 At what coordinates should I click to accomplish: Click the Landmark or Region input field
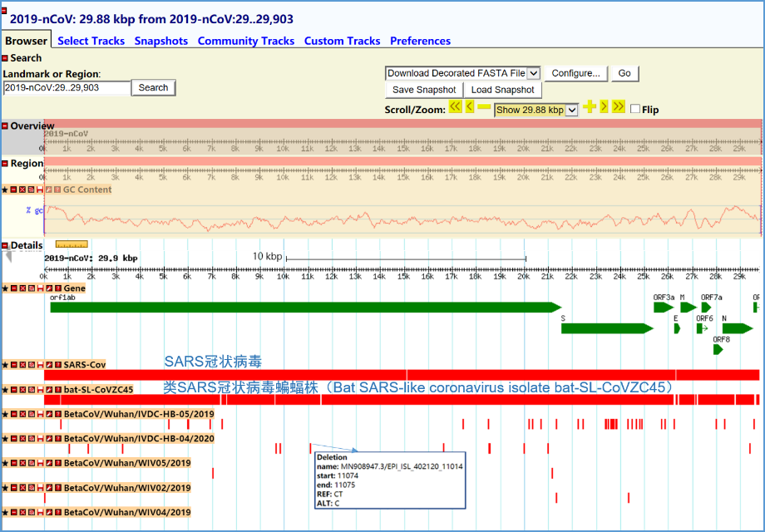[x=67, y=88]
